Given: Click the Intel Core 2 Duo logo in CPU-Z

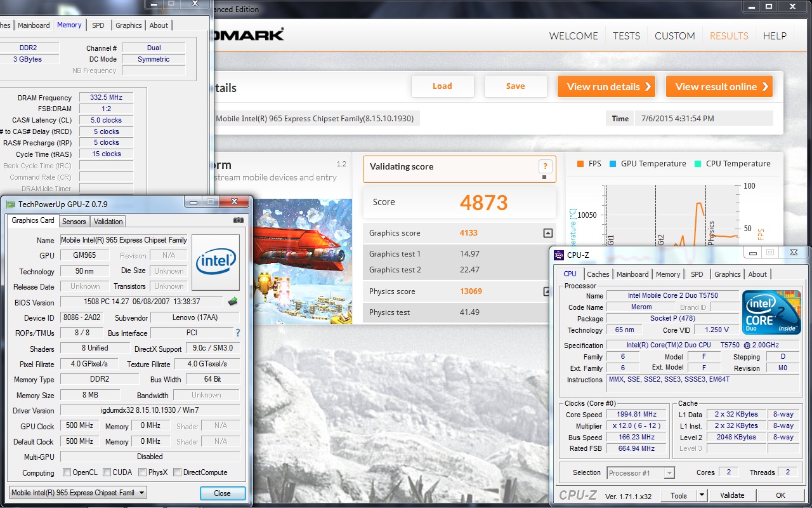Looking at the screenshot, I should [x=772, y=312].
